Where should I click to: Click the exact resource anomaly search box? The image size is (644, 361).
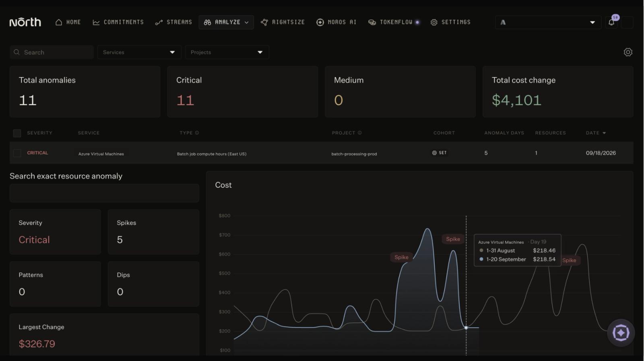(x=104, y=193)
